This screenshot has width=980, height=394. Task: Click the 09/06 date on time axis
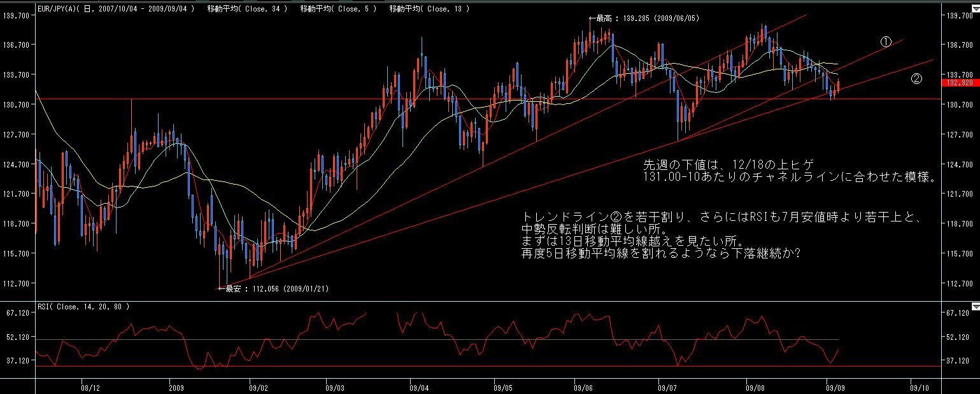pyautogui.click(x=583, y=386)
